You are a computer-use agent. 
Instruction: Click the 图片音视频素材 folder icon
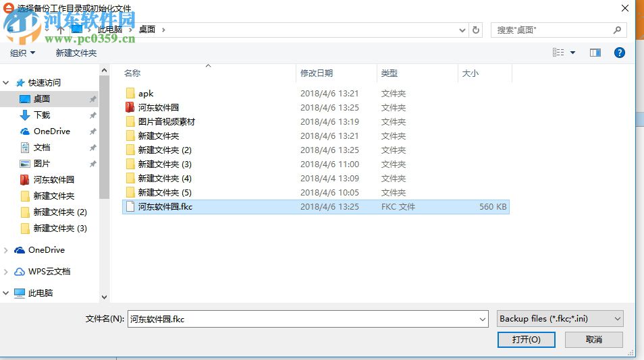130,122
